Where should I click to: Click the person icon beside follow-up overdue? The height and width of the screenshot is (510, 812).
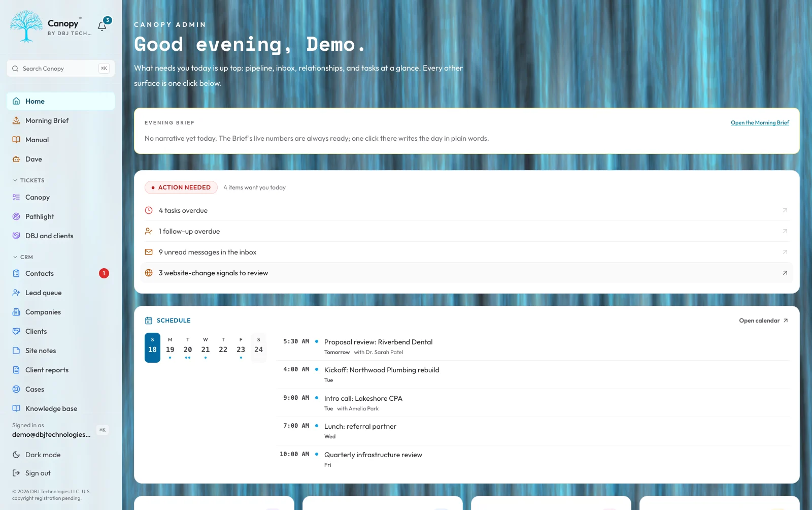tap(149, 231)
